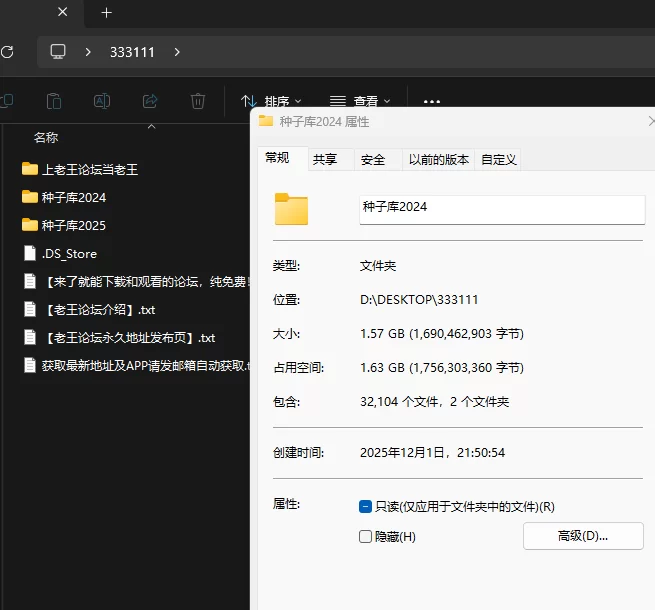Image resolution: width=655 pixels, height=610 pixels.
Task: Click the Delete trash icon
Action: (x=198, y=101)
